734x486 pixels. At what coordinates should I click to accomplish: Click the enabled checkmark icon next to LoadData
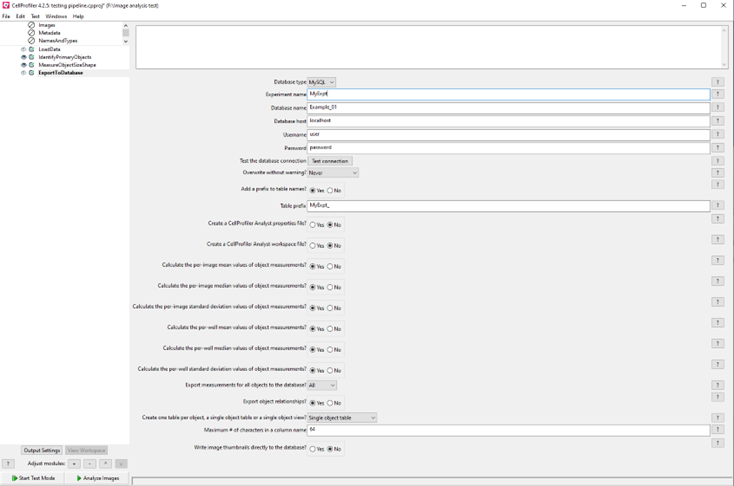(32, 49)
